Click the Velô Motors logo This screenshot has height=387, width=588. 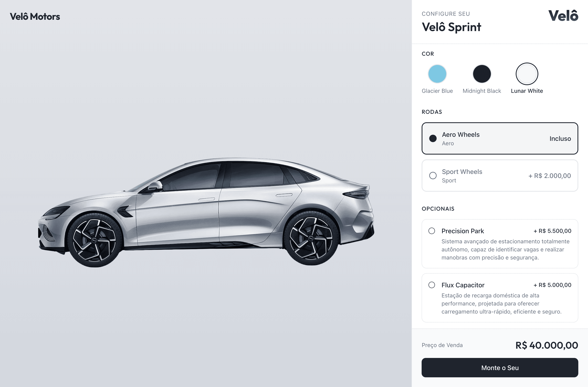pyautogui.click(x=35, y=17)
